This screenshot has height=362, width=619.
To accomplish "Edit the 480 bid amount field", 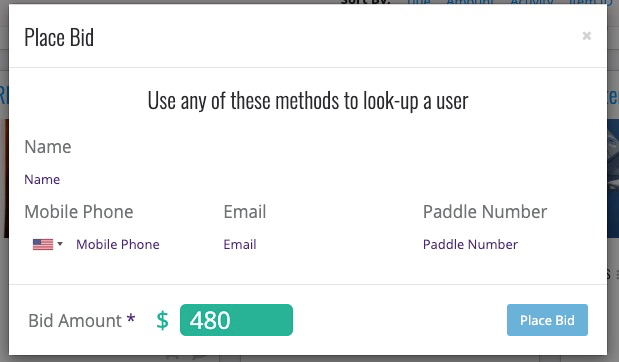I will [236, 320].
